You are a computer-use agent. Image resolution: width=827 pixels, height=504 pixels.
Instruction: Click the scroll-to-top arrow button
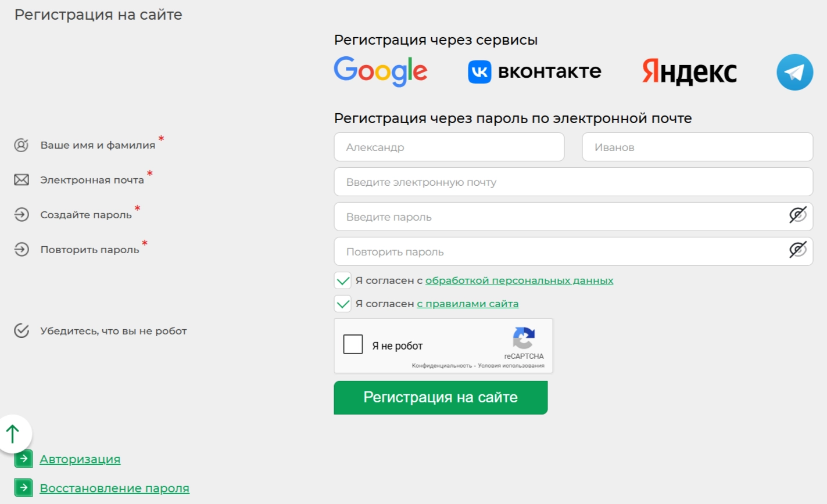(14, 433)
